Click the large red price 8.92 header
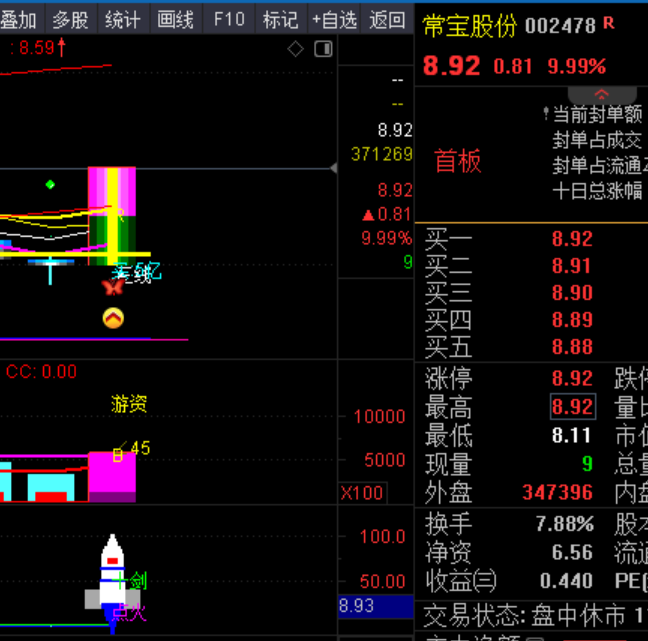The image size is (648, 641). coord(452,66)
